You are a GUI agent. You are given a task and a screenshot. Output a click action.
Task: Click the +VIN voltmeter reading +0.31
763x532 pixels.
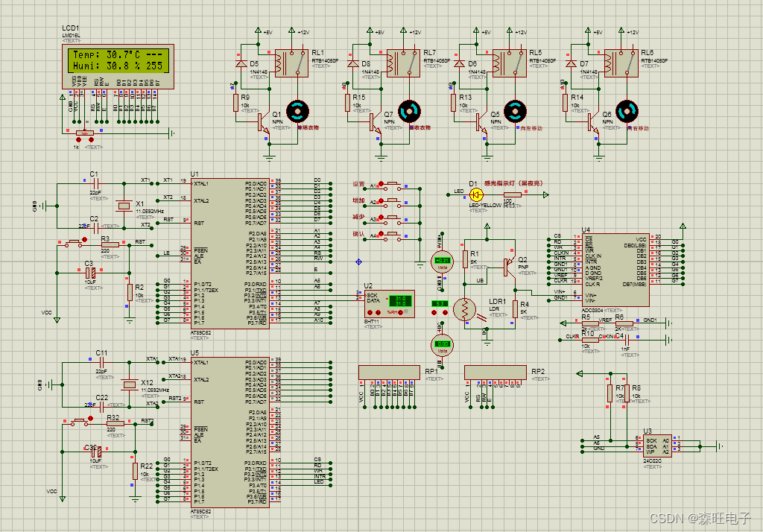pos(443,260)
